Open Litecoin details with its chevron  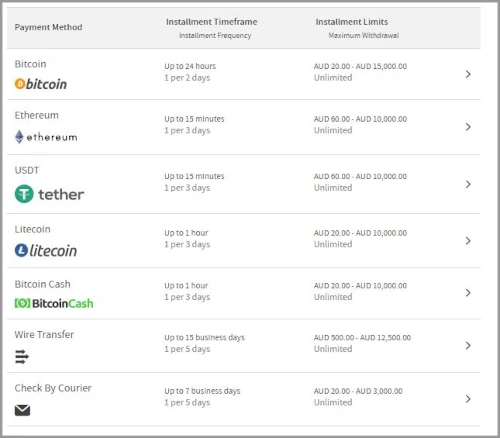click(468, 241)
